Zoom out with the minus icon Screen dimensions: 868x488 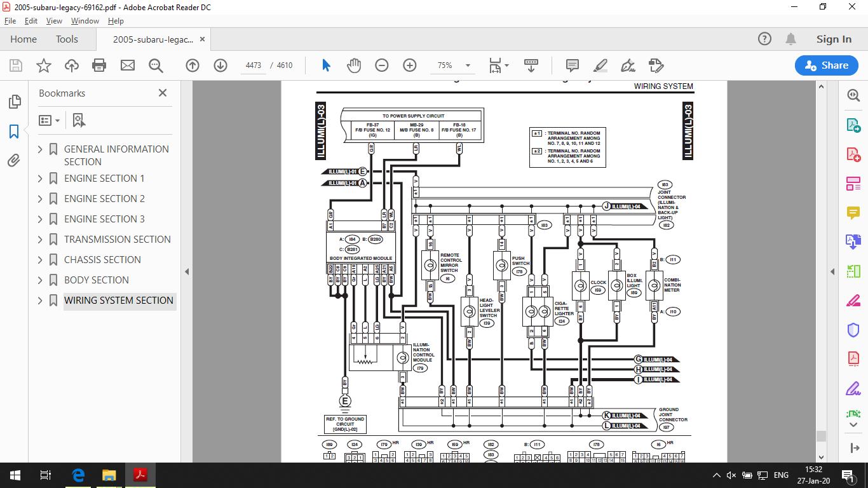point(381,65)
